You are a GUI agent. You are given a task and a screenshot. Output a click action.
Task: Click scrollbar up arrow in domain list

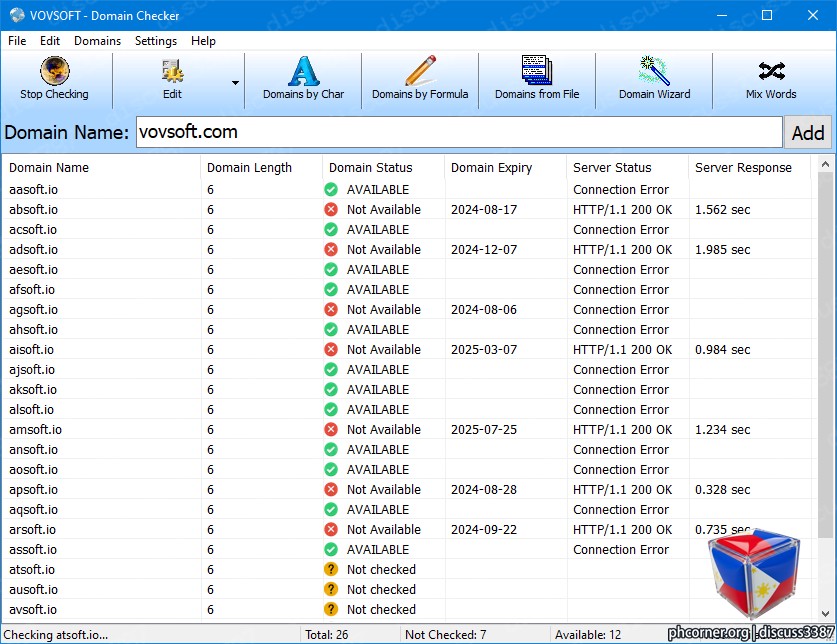825,165
